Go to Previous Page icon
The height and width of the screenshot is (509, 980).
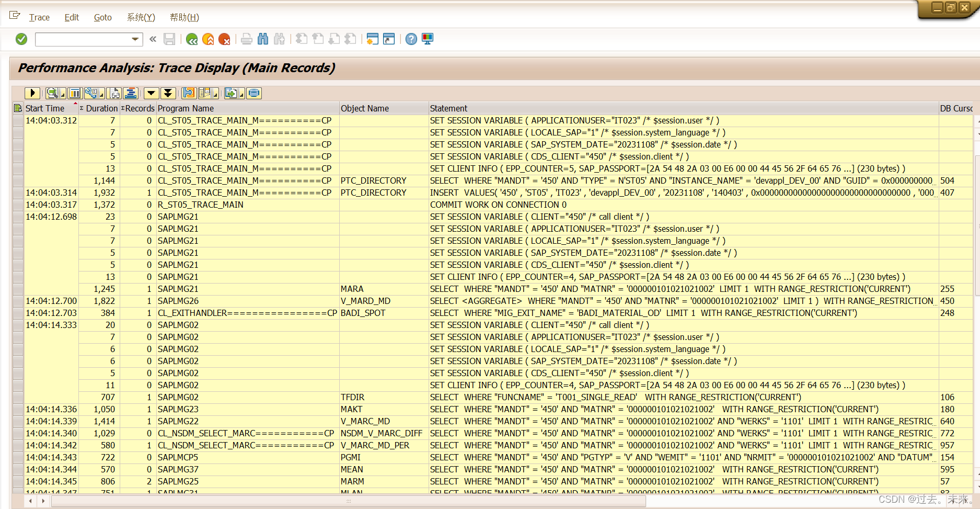click(x=318, y=39)
